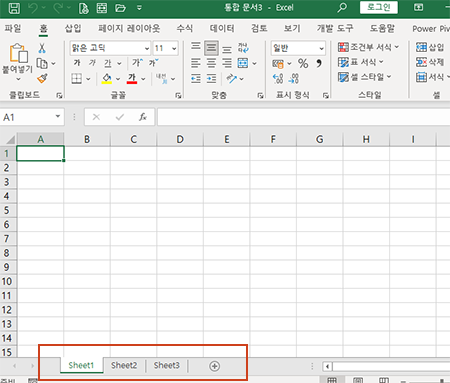Undo the last action
Image resolution: width=450 pixels, height=383 pixels.
tap(32, 8)
